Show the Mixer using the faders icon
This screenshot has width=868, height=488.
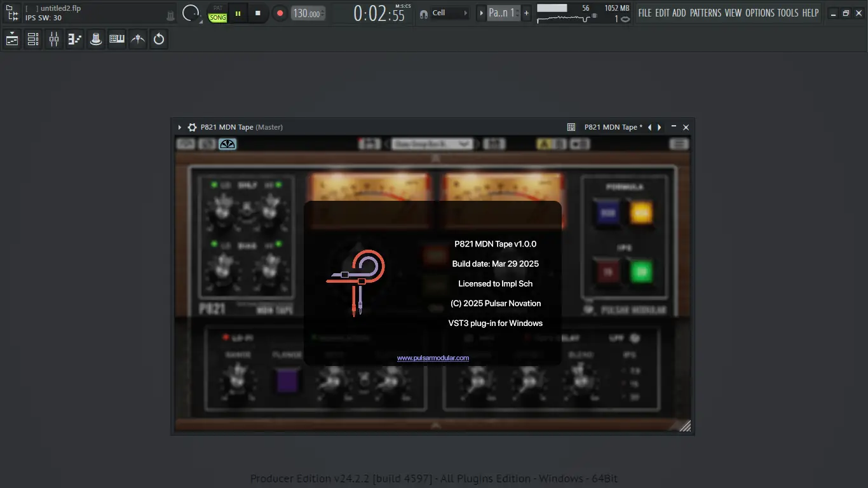pyautogui.click(x=54, y=39)
